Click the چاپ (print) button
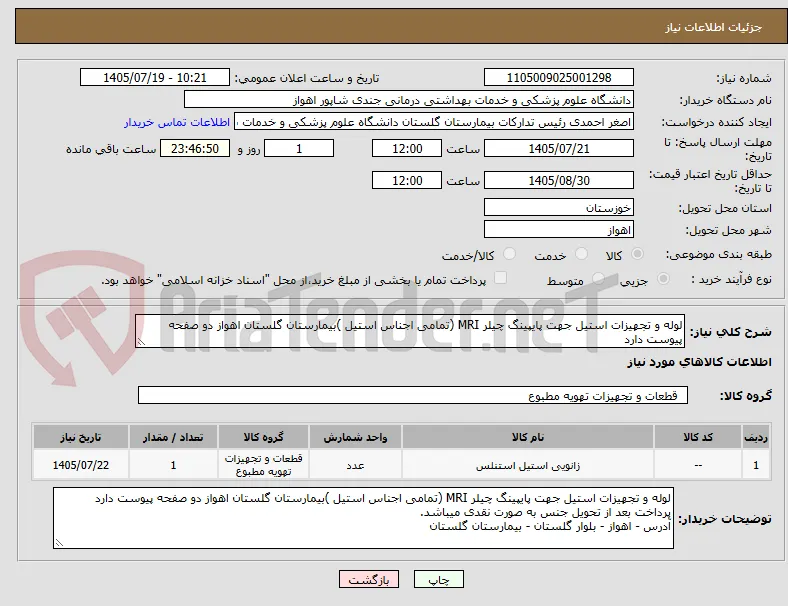Image resolution: width=788 pixels, height=606 pixels. (438, 579)
